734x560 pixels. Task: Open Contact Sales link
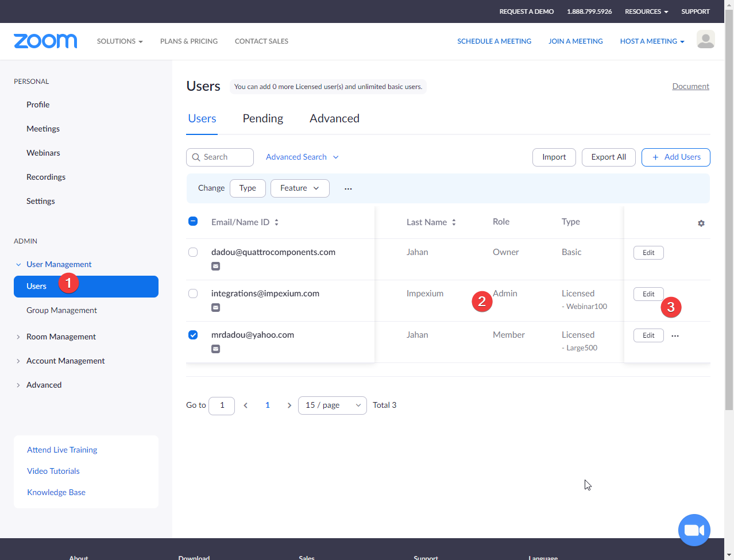click(261, 41)
